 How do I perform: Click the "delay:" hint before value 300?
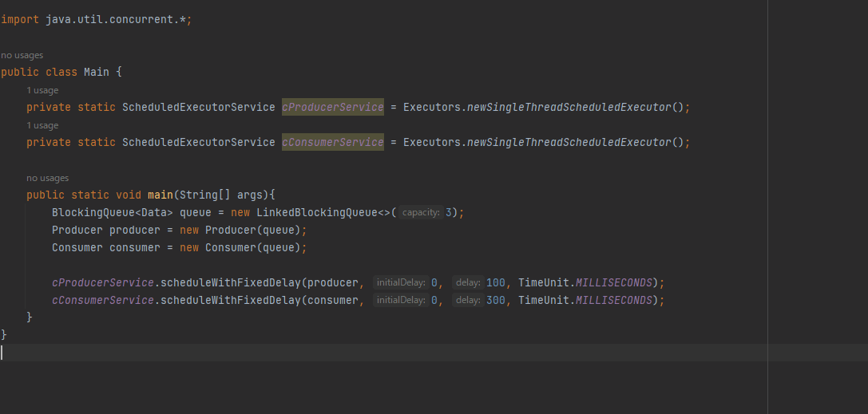(x=467, y=301)
